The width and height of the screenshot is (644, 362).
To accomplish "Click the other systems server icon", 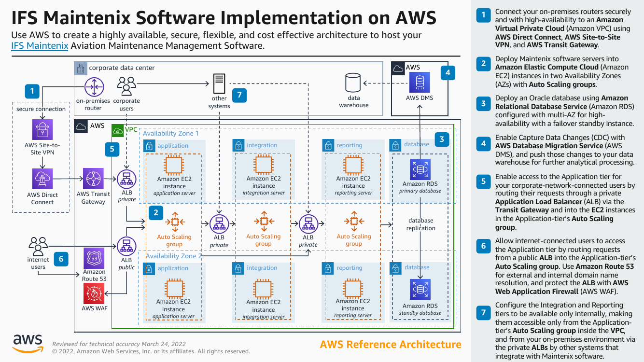I will point(219,84).
